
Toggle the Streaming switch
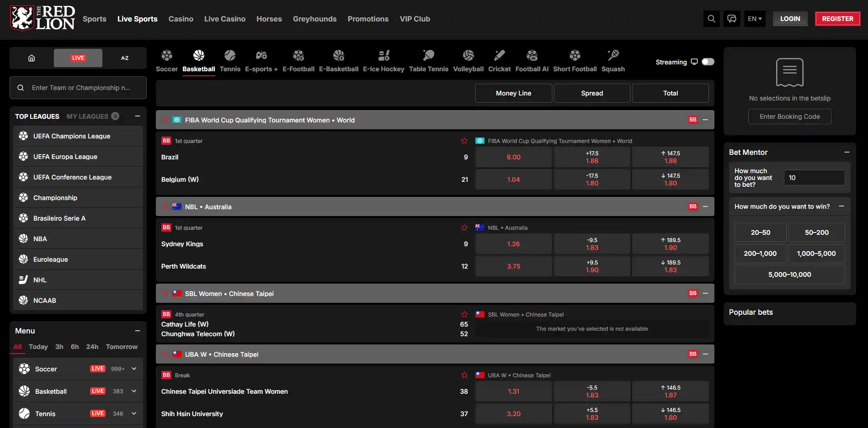click(708, 62)
